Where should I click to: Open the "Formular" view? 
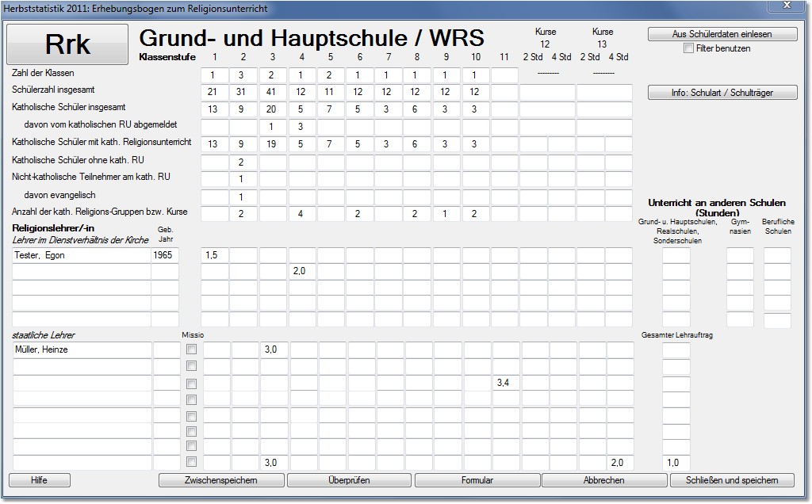click(x=479, y=480)
